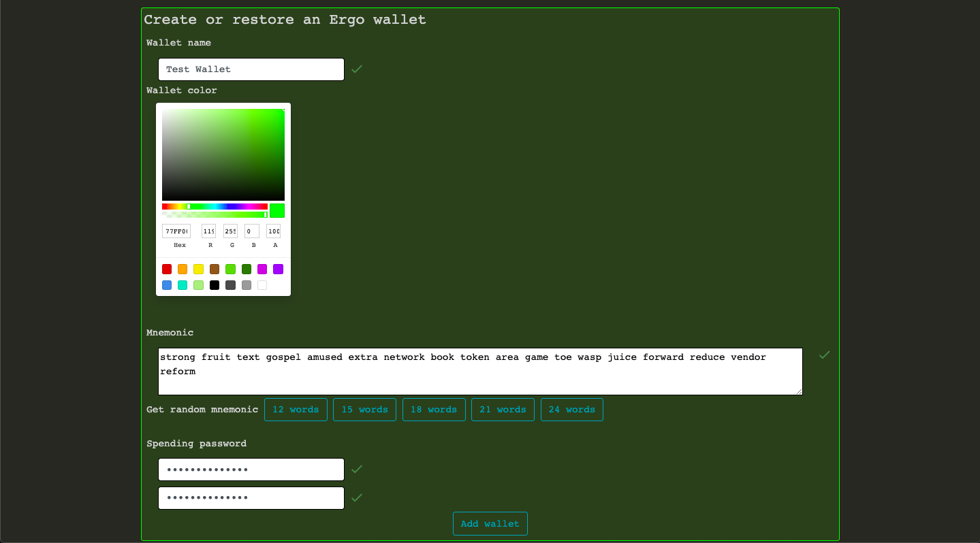980x543 pixels.
Task: Select the orange preset color swatch
Action: [183, 269]
